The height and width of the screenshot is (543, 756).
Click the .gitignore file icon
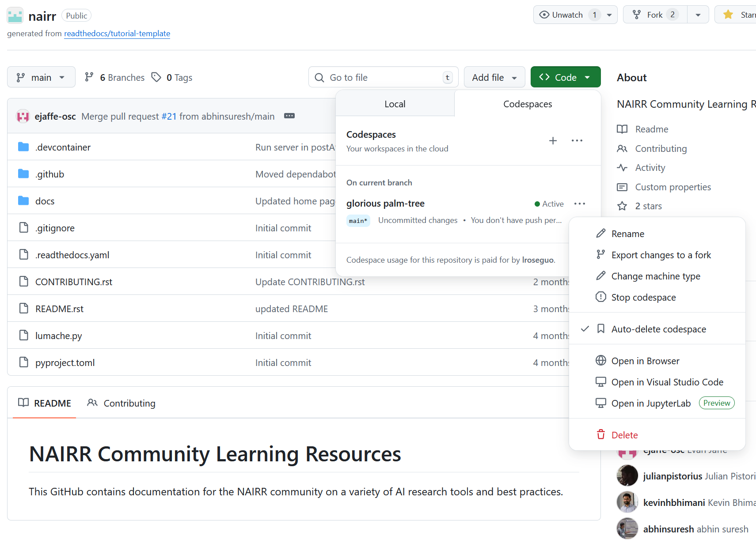(x=24, y=228)
